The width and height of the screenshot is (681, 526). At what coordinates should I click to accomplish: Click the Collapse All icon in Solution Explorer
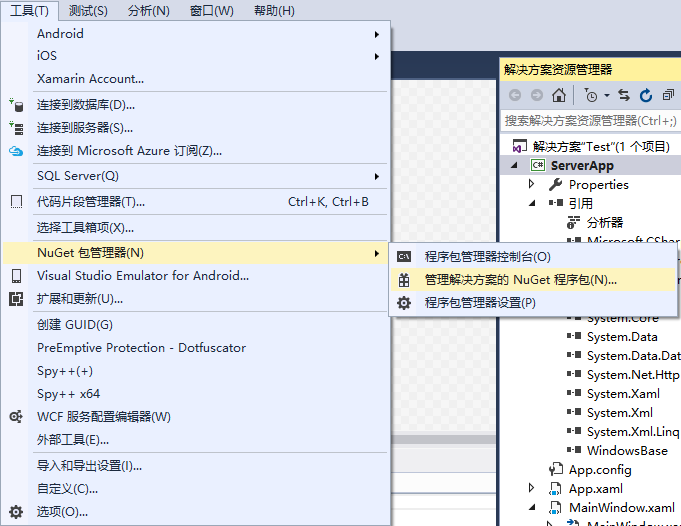tap(668, 95)
